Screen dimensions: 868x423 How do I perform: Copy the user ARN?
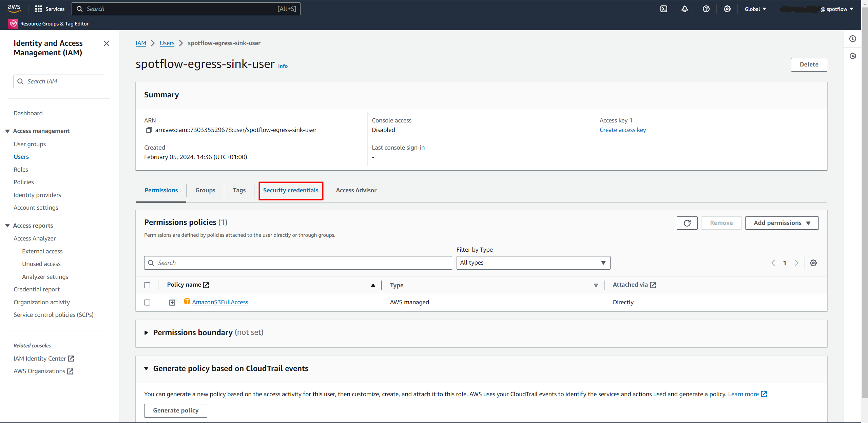tap(149, 130)
